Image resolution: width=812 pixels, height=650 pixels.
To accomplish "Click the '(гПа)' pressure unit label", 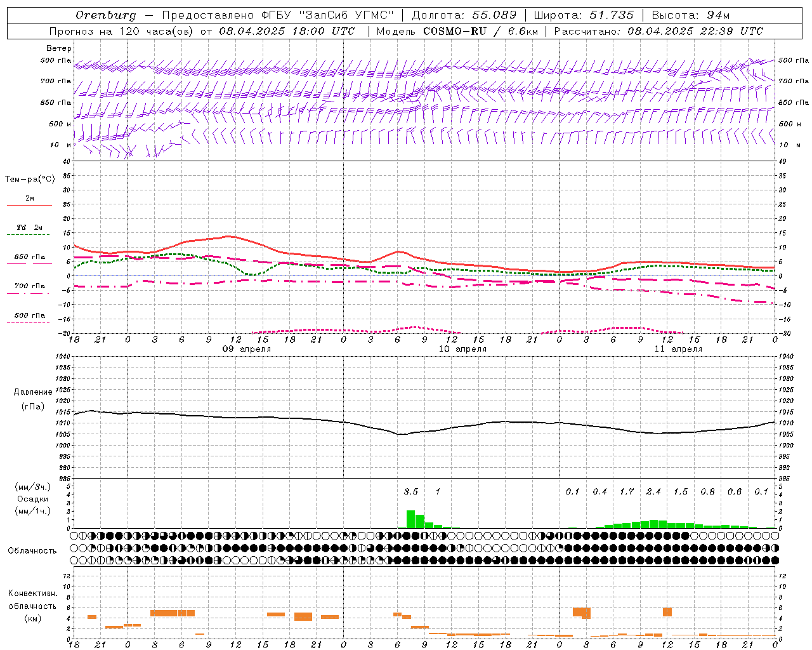I will (33, 406).
